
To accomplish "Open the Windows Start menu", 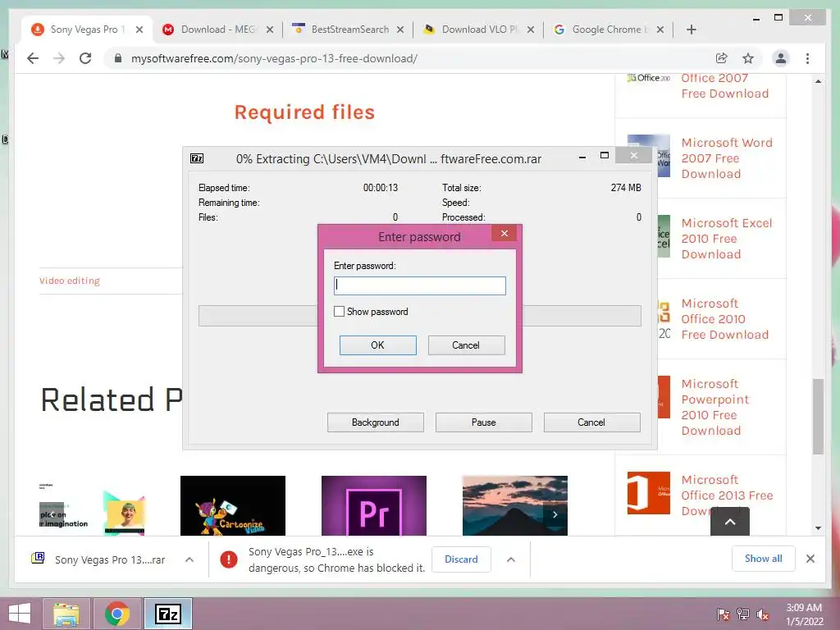I will [20, 614].
